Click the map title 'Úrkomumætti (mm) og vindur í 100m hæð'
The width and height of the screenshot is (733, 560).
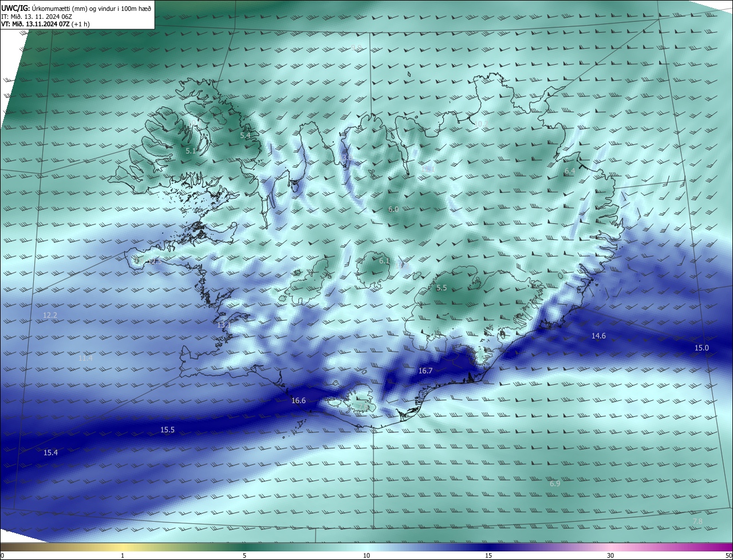tap(92, 8)
